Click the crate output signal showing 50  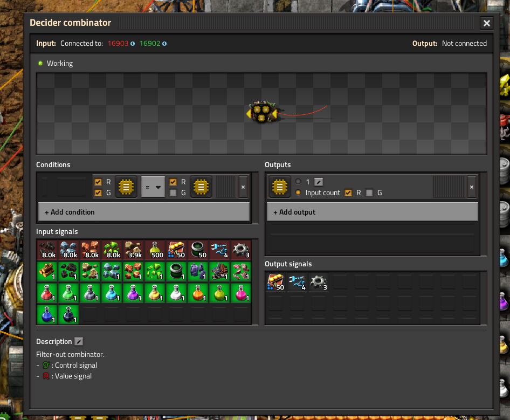pos(275,282)
